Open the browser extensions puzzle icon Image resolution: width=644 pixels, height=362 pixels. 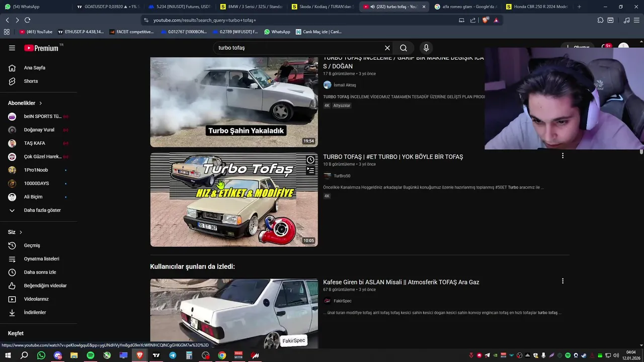point(600,20)
